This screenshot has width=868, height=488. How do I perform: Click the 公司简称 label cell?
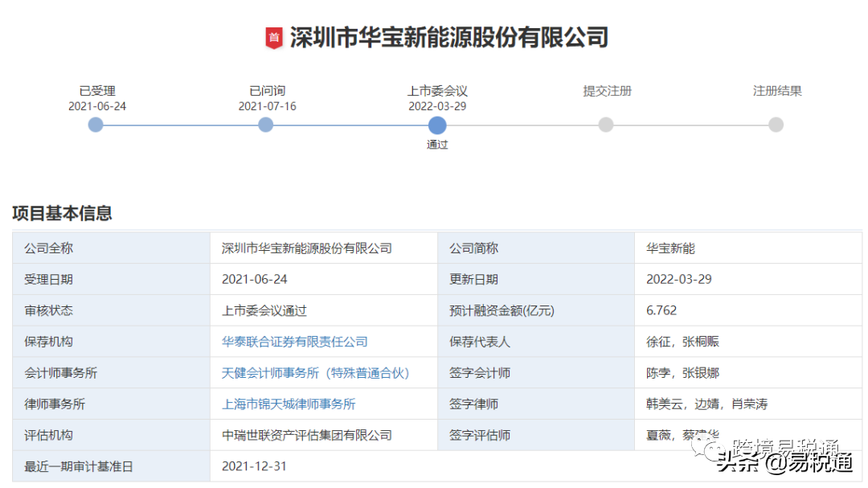[x=536, y=248]
